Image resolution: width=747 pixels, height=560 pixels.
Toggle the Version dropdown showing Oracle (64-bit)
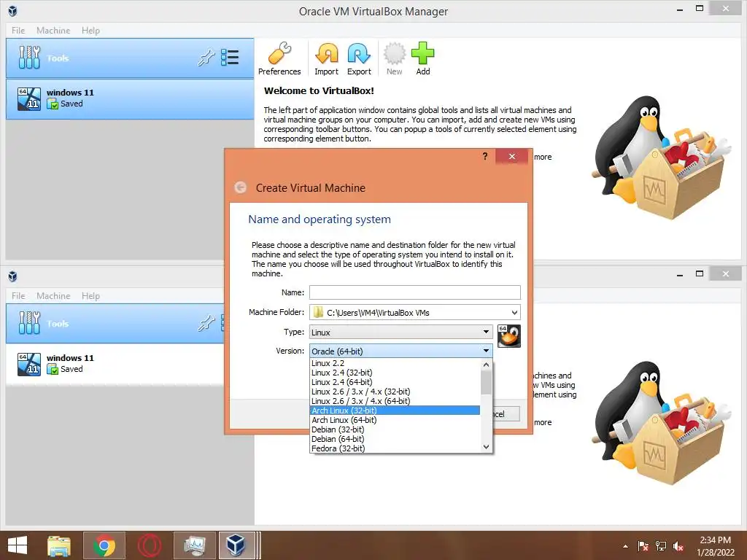[400, 351]
